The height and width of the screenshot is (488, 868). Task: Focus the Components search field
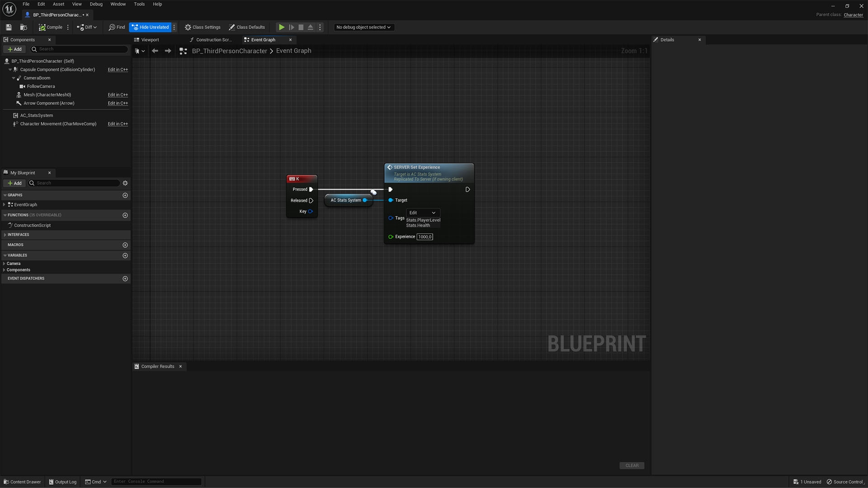tap(79, 49)
